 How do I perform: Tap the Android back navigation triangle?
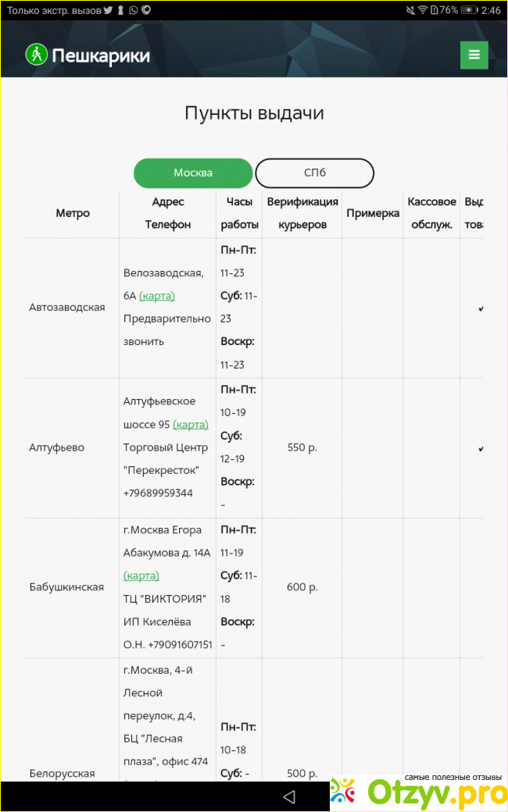(289, 796)
